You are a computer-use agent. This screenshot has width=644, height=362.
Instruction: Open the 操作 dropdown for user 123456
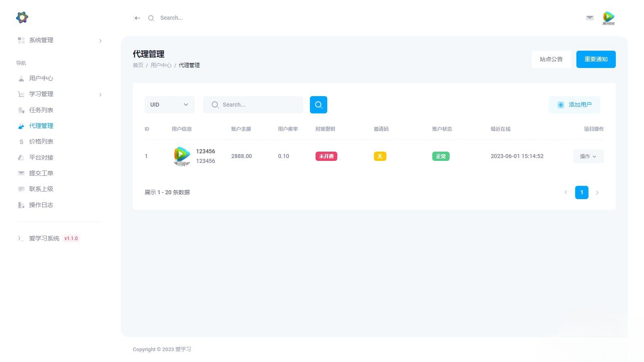point(588,156)
